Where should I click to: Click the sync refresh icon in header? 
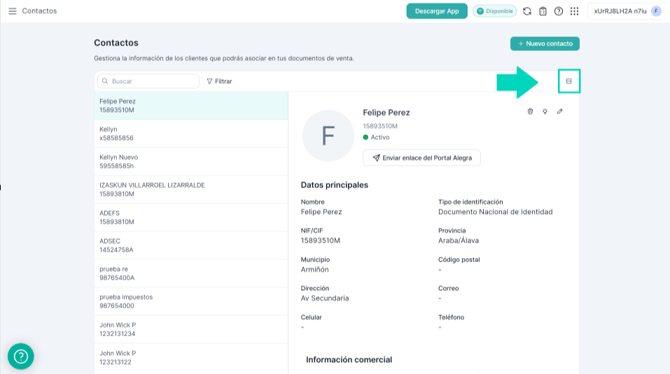[527, 11]
